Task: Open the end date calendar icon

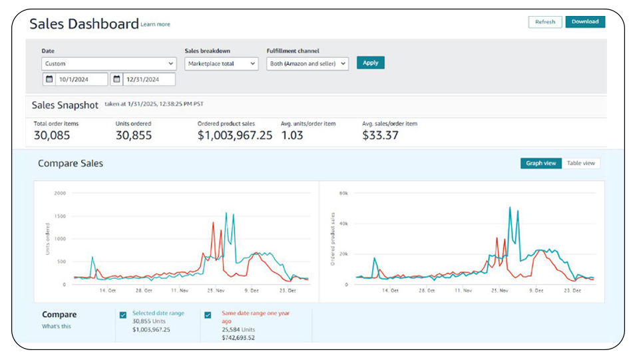Action: pyautogui.click(x=116, y=79)
